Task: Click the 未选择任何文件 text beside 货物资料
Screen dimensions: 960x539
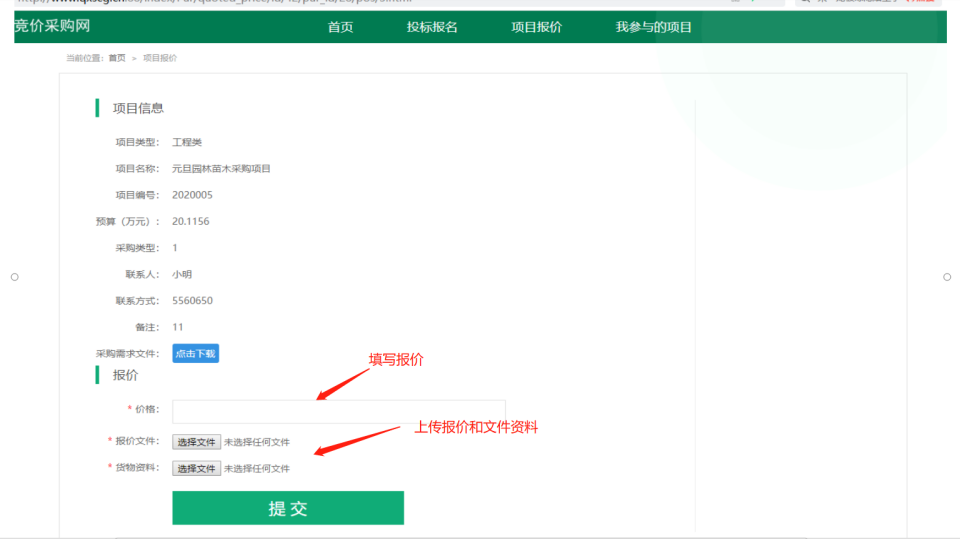Action: pyautogui.click(x=257, y=469)
